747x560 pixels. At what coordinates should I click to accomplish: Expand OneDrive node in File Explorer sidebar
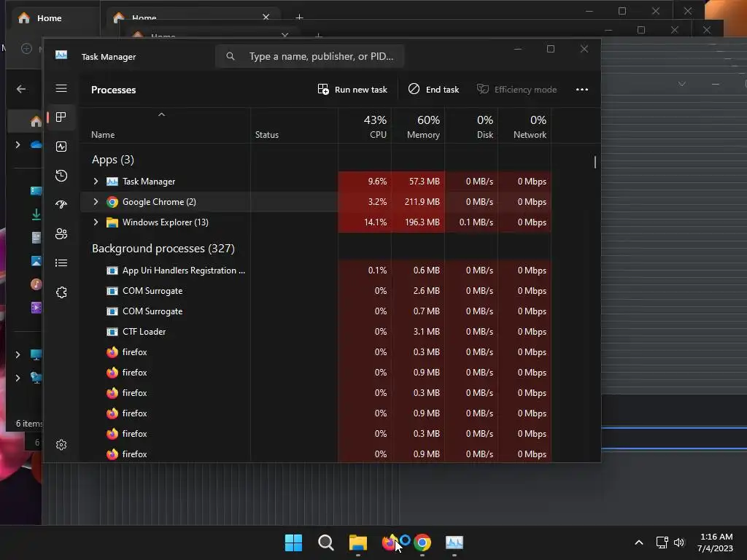pyautogui.click(x=18, y=144)
